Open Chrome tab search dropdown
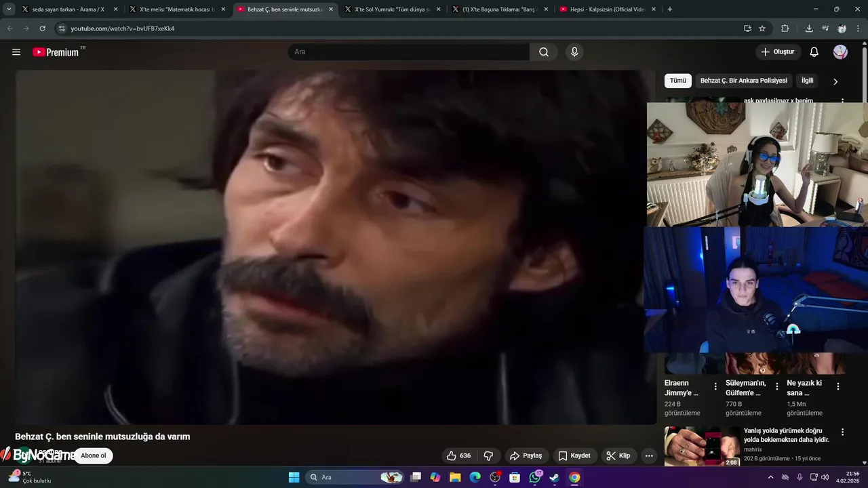This screenshot has width=868, height=488. (x=9, y=9)
